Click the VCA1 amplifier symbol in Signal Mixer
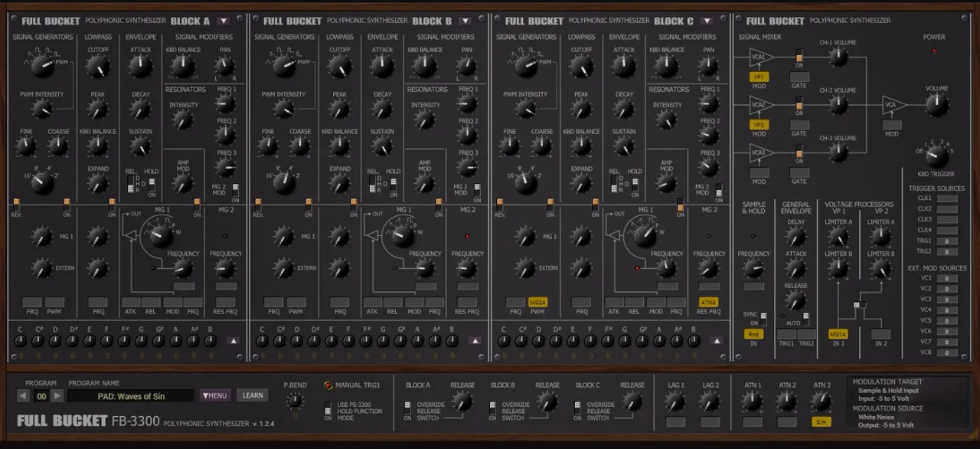The image size is (980, 449). [762, 58]
